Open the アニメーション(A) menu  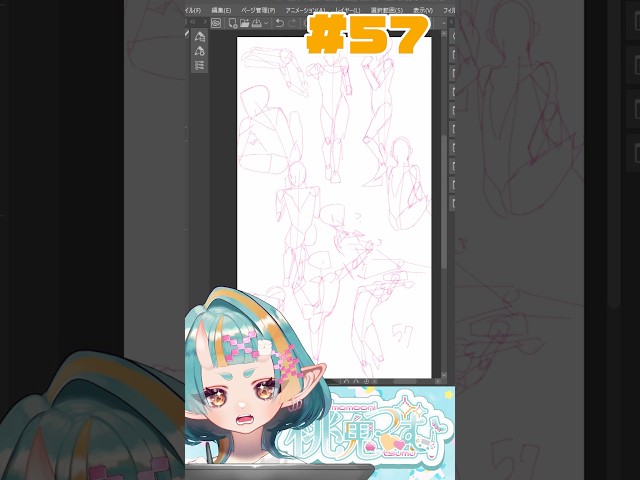pyautogui.click(x=305, y=10)
